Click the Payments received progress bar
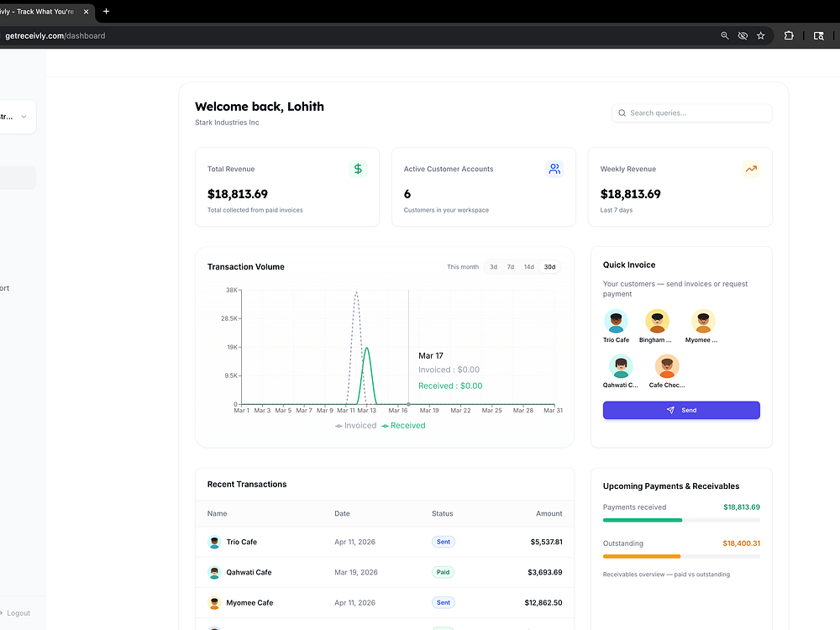Viewport: 840px width, 630px height. (x=681, y=520)
